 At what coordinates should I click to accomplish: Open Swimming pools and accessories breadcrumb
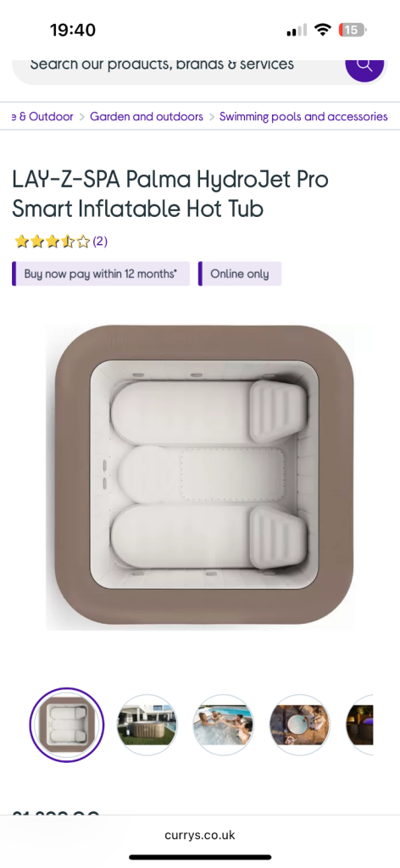pos(303,117)
